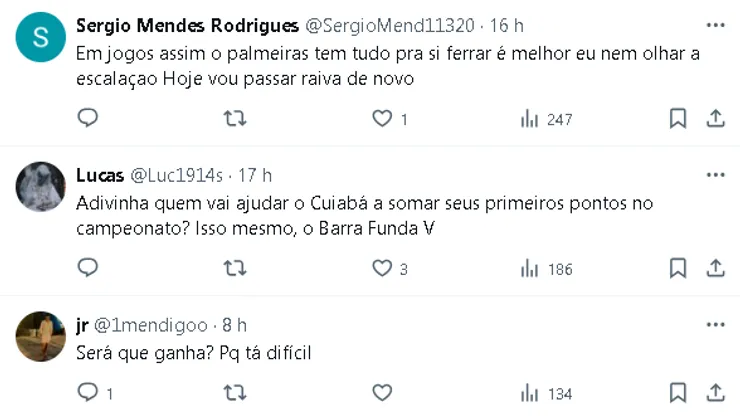Reply to Lucas' Cuiabá tweet
Image resolution: width=740 pixels, height=416 pixels.
click(x=88, y=268)
